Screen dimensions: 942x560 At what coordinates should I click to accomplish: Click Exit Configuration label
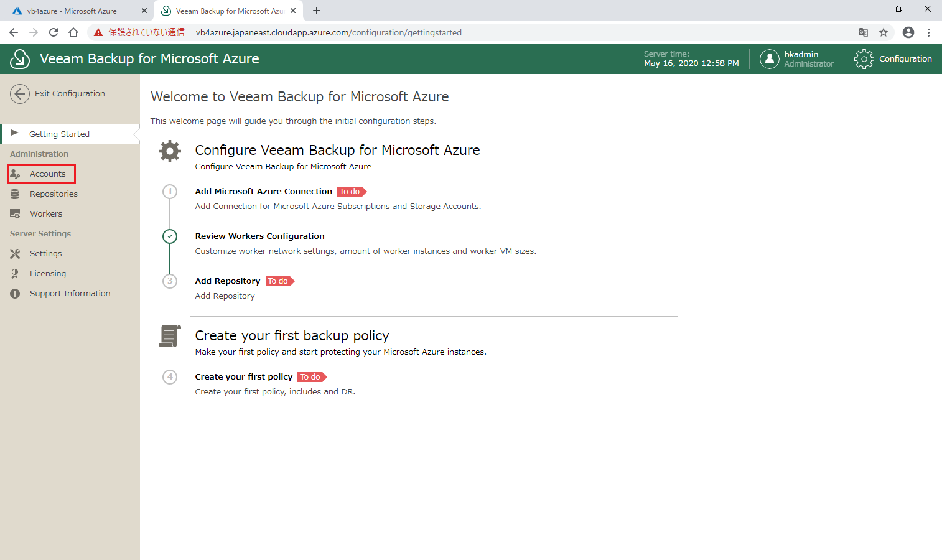[70, 94]
